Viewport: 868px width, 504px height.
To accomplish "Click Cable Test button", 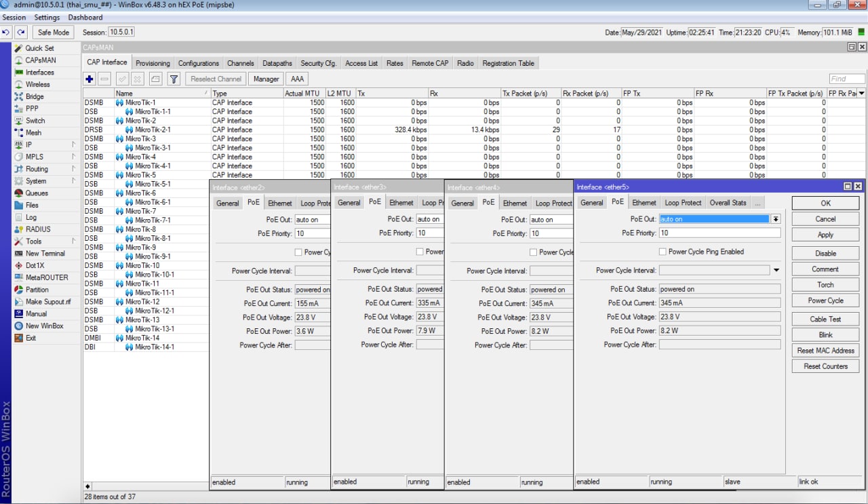I will pos(825,319).
